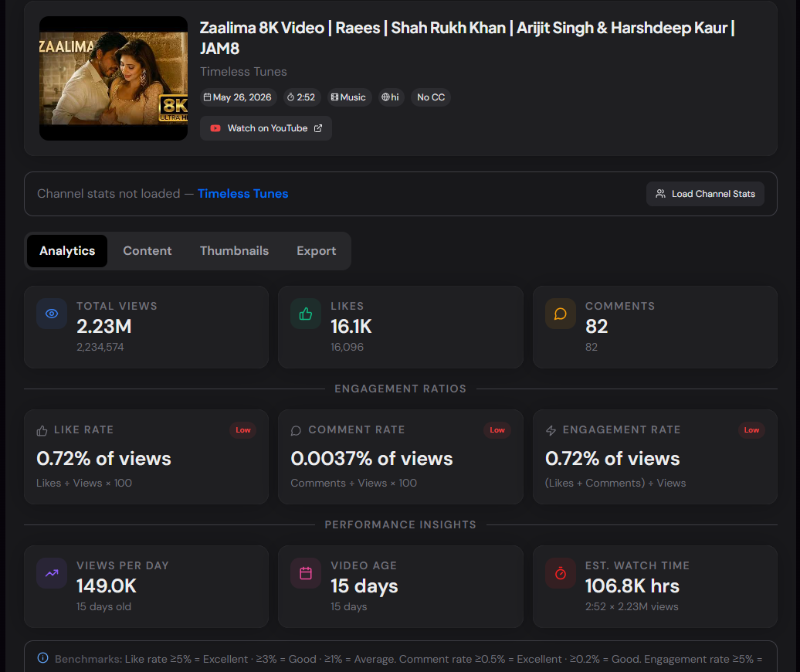Click the 2:52 × 2.23M views formula

pyautogui.click(x=632, y=606)
